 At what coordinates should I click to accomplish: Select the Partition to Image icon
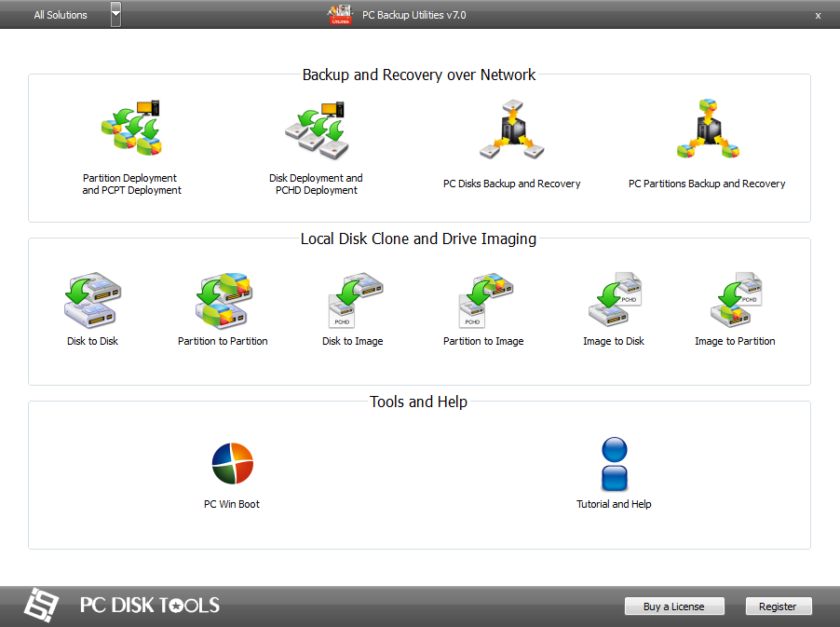click(x=485, y=300)
